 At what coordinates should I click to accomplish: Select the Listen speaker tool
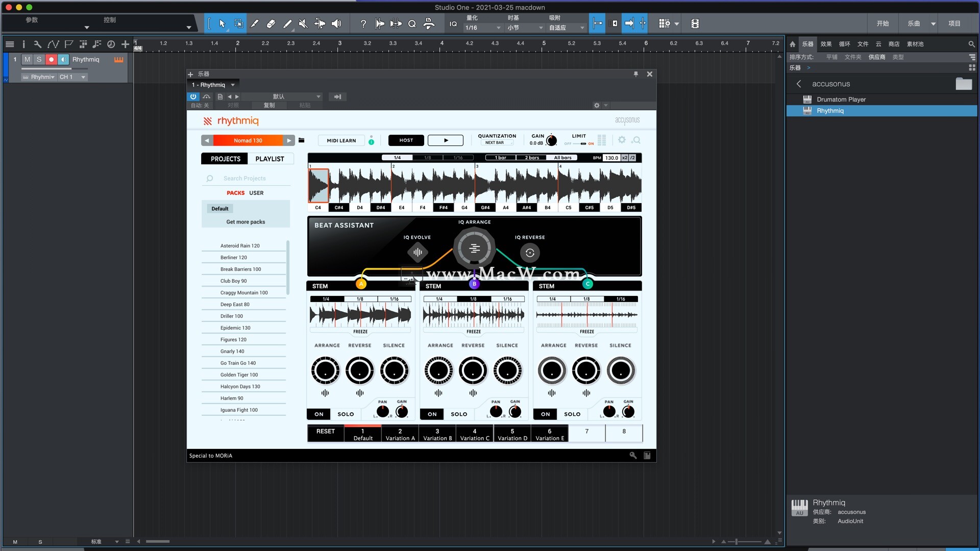pos(336,23)
